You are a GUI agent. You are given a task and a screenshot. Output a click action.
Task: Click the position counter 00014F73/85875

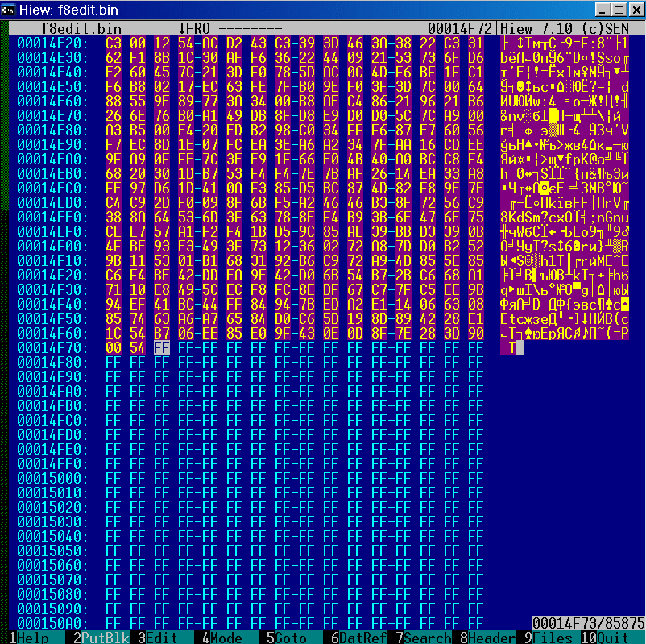coord(588,623)
